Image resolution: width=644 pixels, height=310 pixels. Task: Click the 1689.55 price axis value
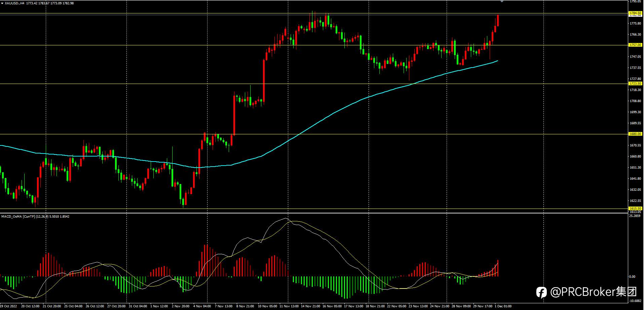pyautogui.click(x=635, y=123)
